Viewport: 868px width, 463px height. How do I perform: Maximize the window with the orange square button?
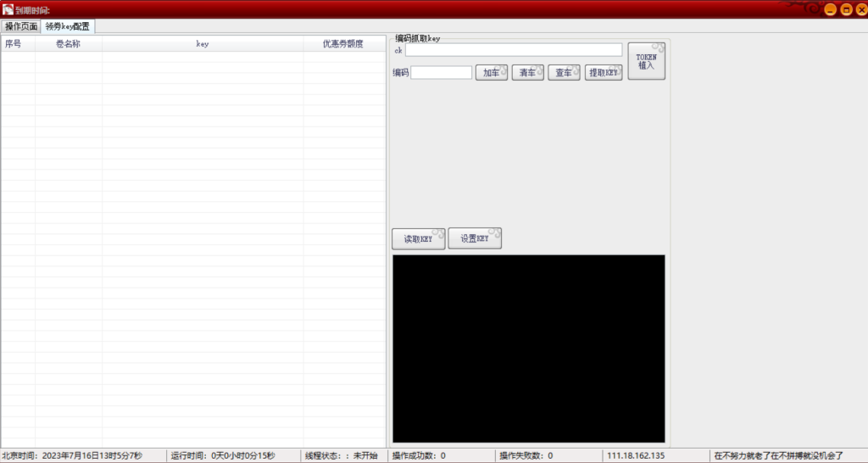point(844,9)
